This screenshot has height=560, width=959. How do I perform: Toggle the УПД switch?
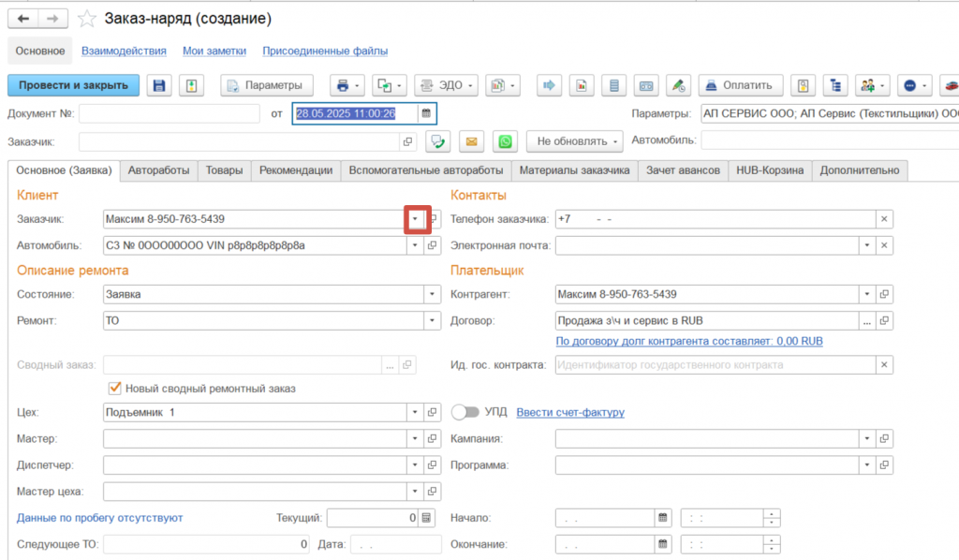click(465, 412)
